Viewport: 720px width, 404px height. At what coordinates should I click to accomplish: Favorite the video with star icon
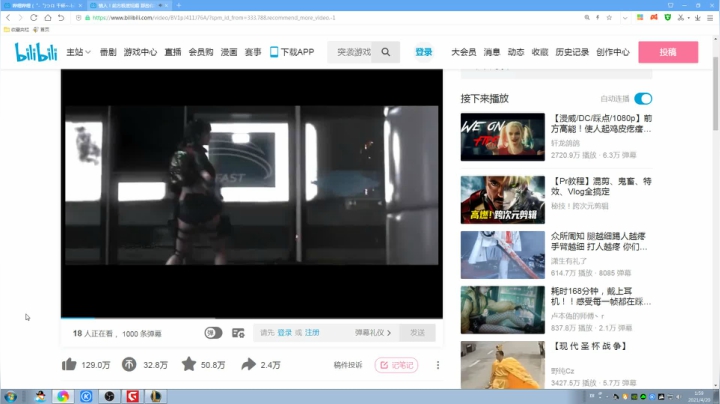pos(189,365)
